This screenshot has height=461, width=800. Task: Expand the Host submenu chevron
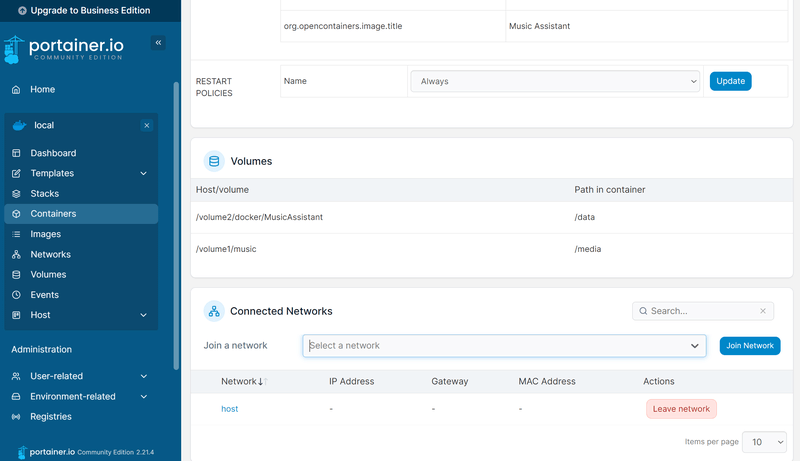coord(143,315)
